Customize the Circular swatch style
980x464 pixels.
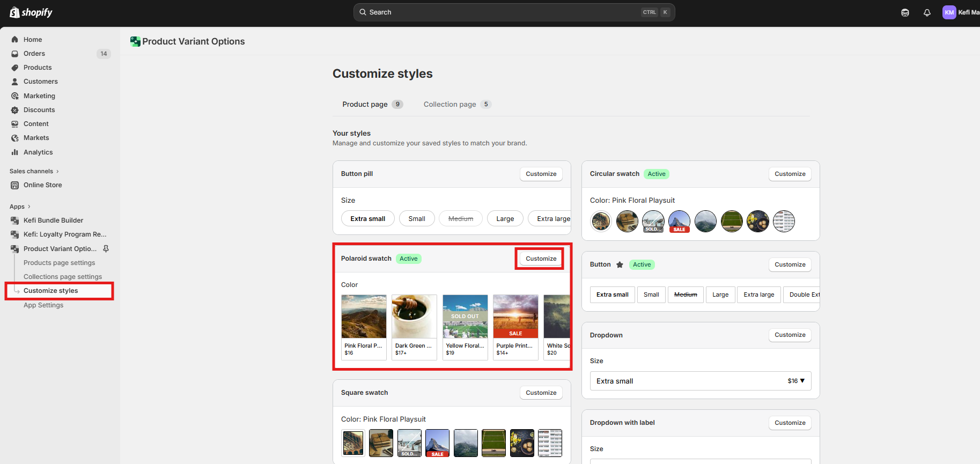(x=790, y=174)
